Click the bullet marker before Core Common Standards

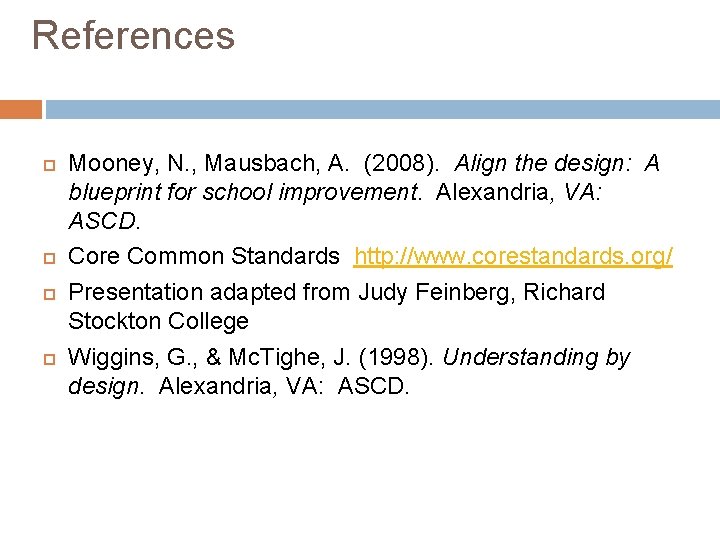[x=49, y=258]
